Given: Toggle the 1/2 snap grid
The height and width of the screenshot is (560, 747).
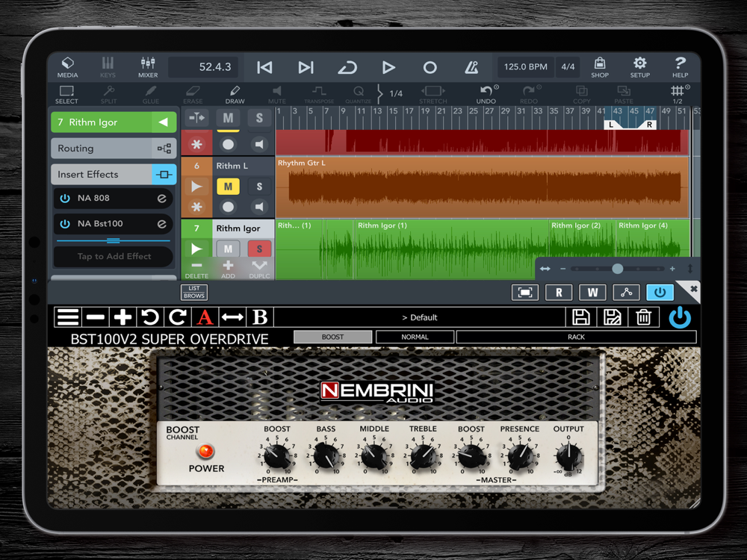Looking at the screenshot, I should pyautogui.click(x=678, y=94).
